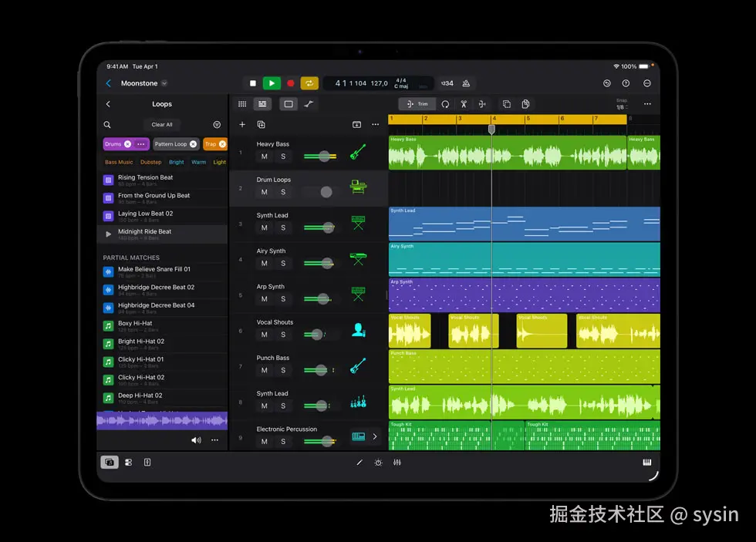Start recording with the red record button
The width and height of the screenshot is (756, 542).
(290, 83)
